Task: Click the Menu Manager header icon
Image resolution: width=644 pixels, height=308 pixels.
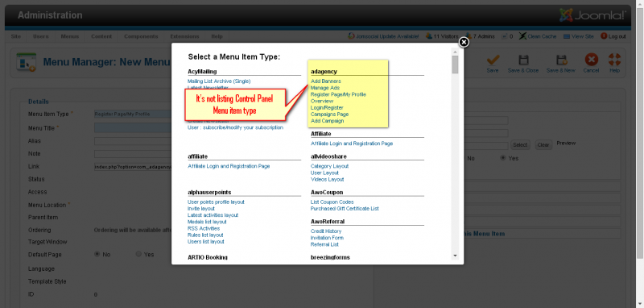Action: pyautogui.click(x=27, y=62)
